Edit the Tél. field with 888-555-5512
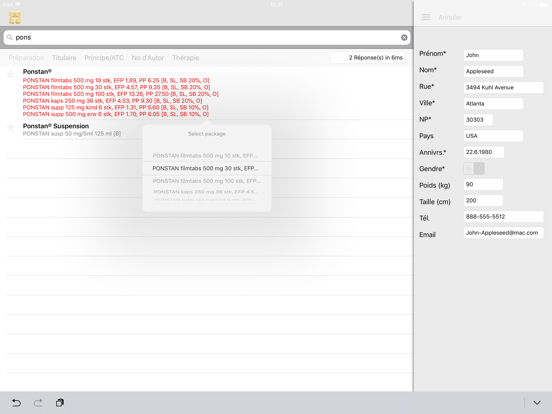Image resolution: width=552 pixels, height=414 pixels. coord(503,217)
